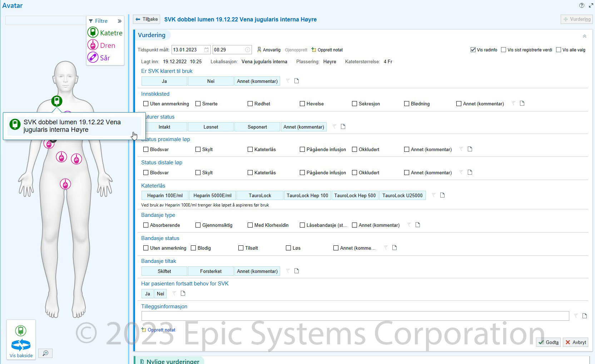The width and height of the screenshot is (595, 364).
Task: Collapse the Filtre panel with double arrow
Action: coord(119,21)
